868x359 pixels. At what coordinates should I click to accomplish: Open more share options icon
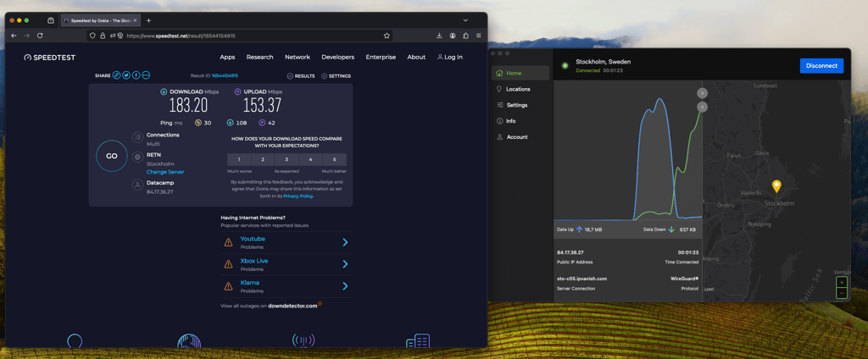tap(146, 75)
